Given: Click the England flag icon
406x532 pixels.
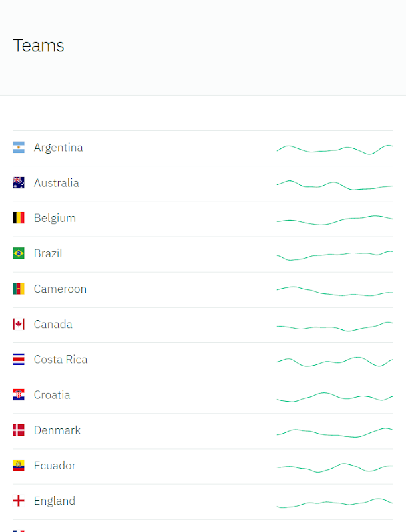Looking at the screenshot, I should coord(19,501).
